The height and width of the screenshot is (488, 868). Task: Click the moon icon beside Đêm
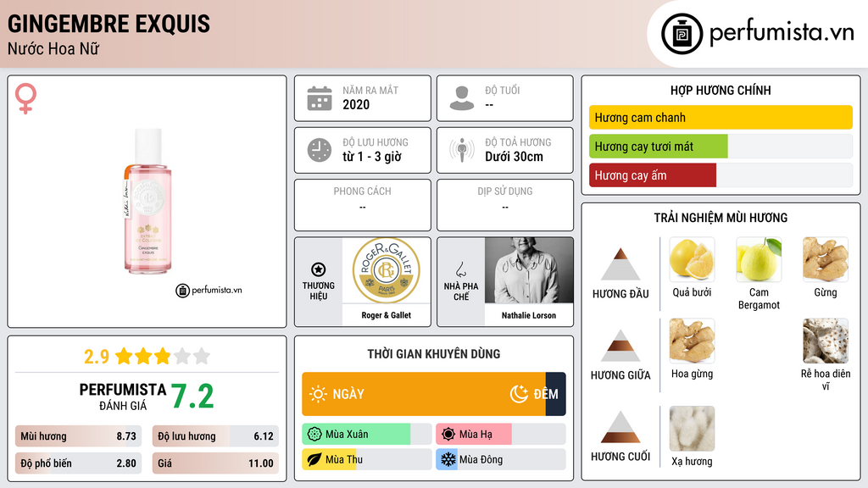(x=519, y=394)
